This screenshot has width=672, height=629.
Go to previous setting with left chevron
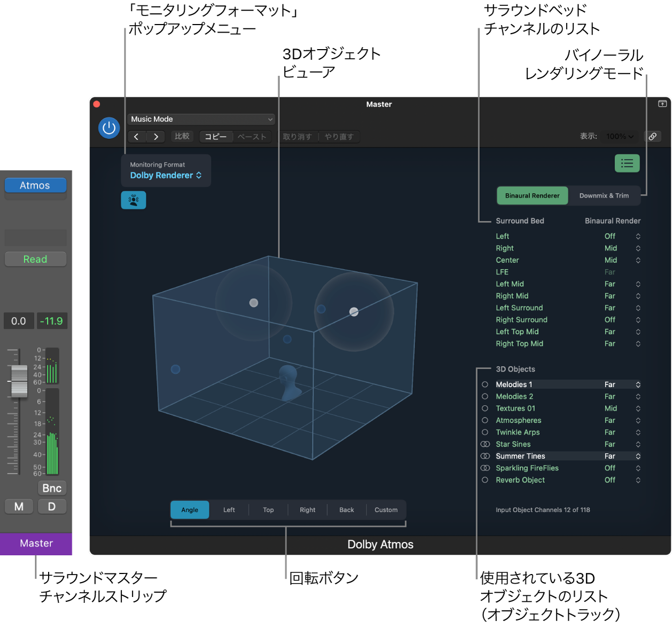(x=136, y=137)
